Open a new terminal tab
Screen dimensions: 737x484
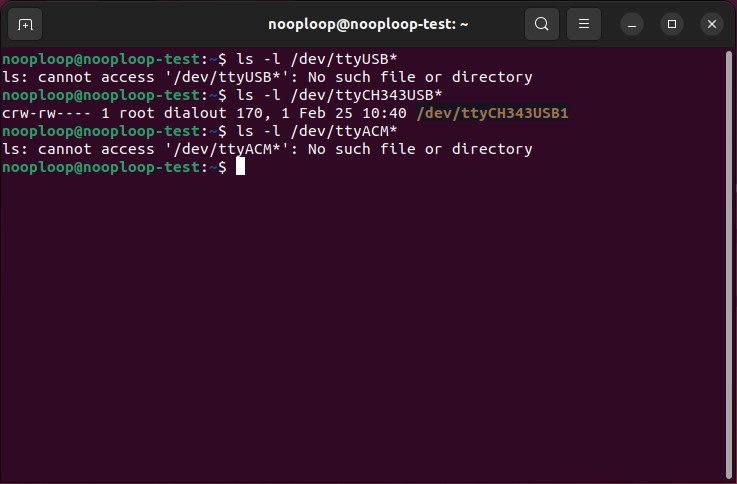(x=26, y=24)
